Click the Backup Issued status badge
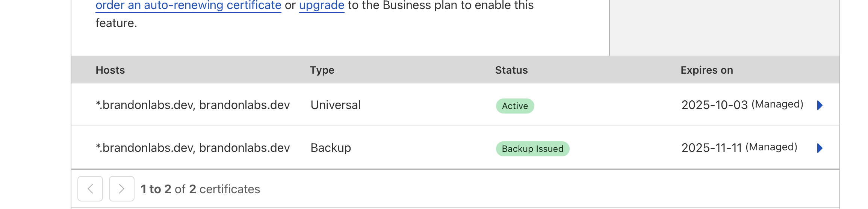This screenshot has height=209, width=868. 532,149
